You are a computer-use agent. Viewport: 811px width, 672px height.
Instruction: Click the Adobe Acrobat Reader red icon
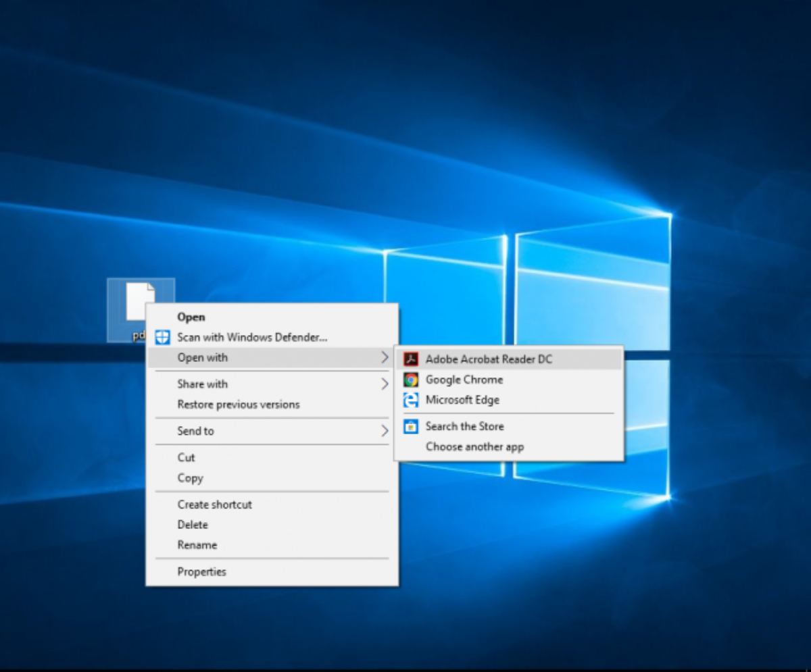(x=411, y=359)
